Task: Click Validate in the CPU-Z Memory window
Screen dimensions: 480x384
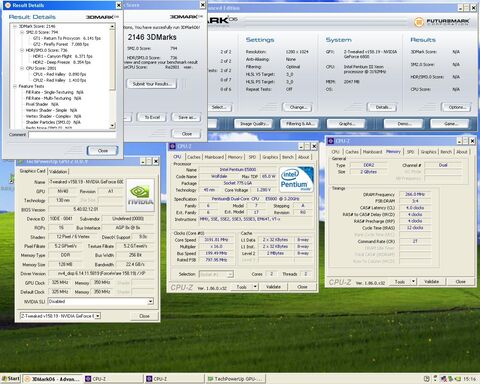Action: 431,282
